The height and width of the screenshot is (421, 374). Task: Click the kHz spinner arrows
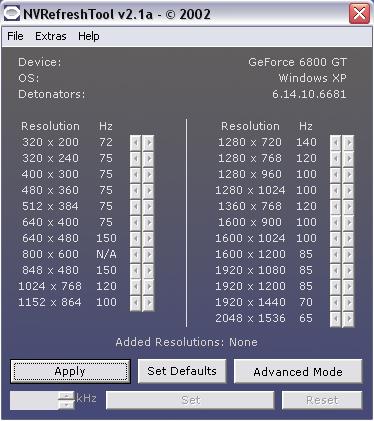pos(66,400)
